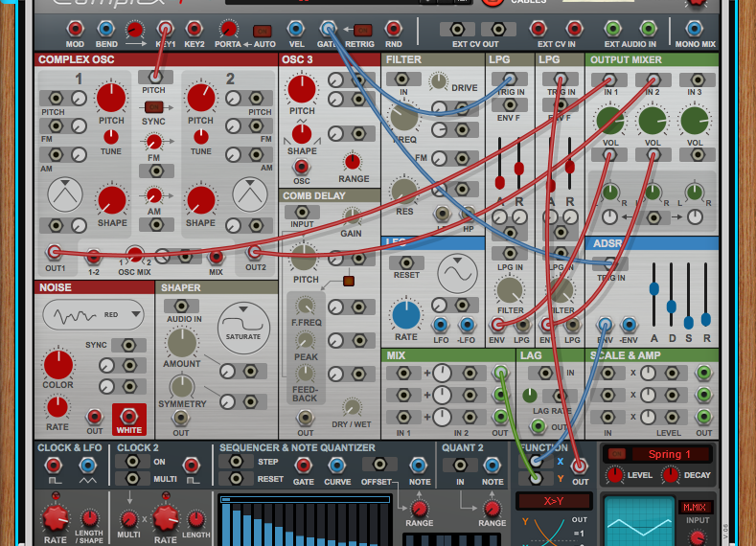Click the Noise OUT jack

point(95,416)
